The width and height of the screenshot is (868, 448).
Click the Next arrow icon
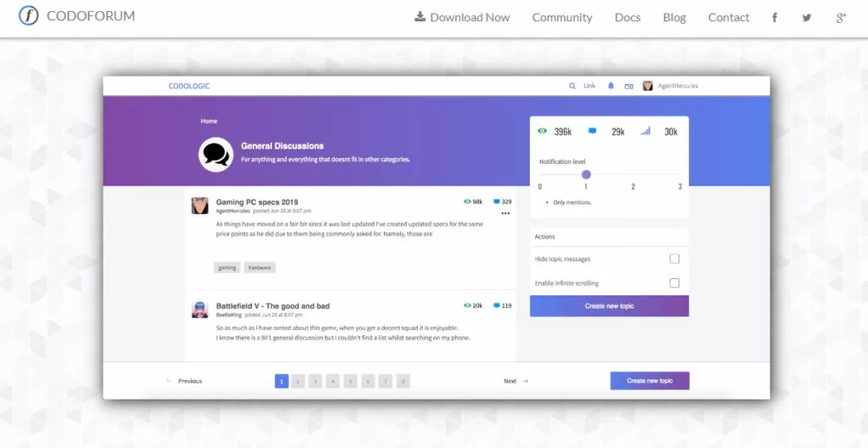(x=526, y=382)
